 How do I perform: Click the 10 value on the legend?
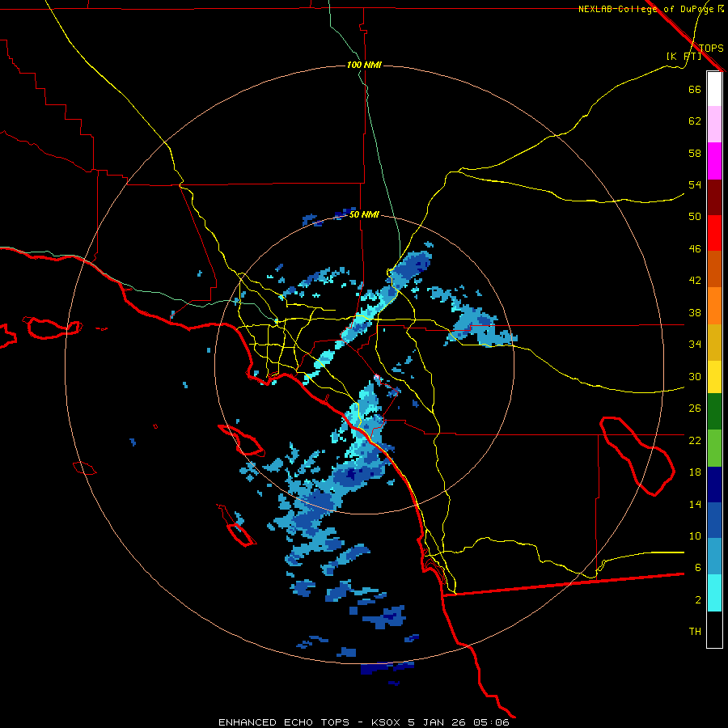695,535
